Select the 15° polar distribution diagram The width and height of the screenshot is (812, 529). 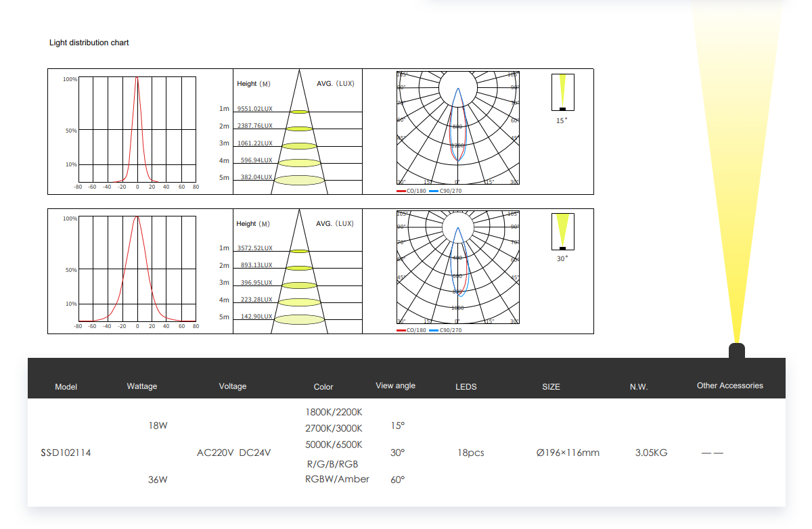pos(457,128)
